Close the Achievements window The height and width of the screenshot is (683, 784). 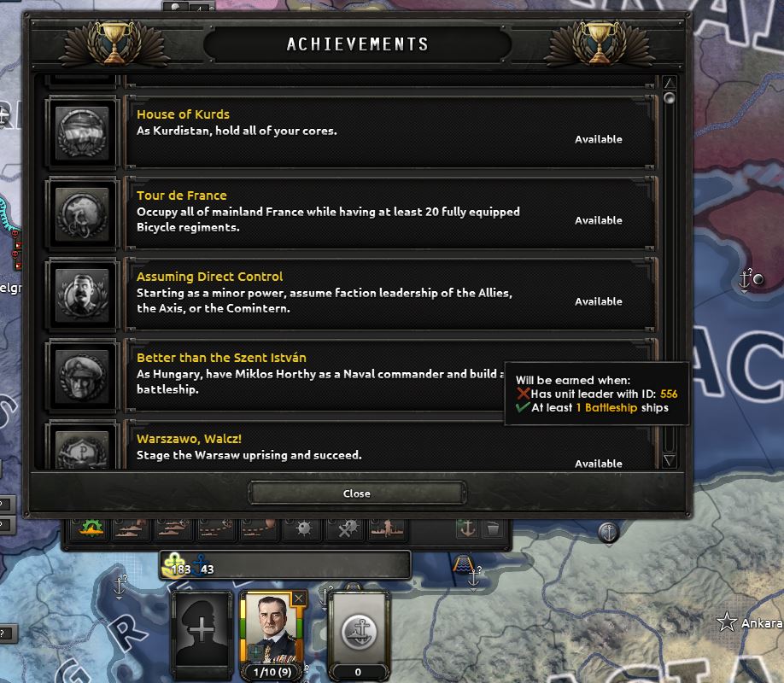coord(357,493)
